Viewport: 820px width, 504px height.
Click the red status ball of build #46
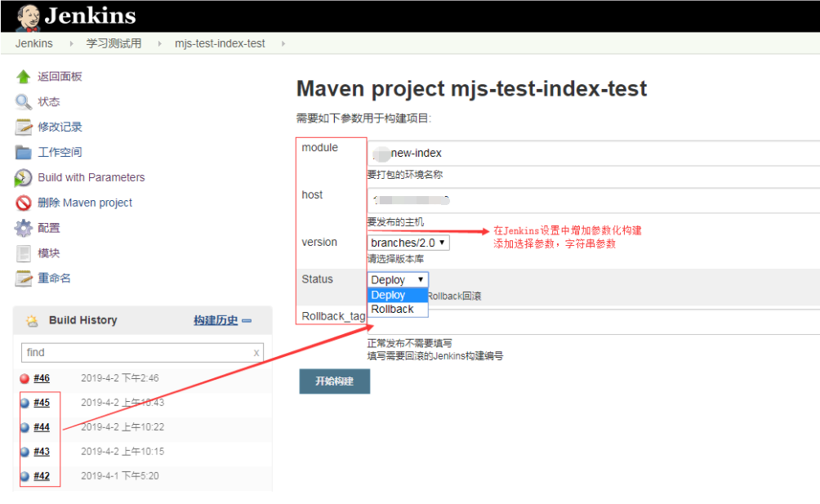pyautogui.click(x=24, y=378)
